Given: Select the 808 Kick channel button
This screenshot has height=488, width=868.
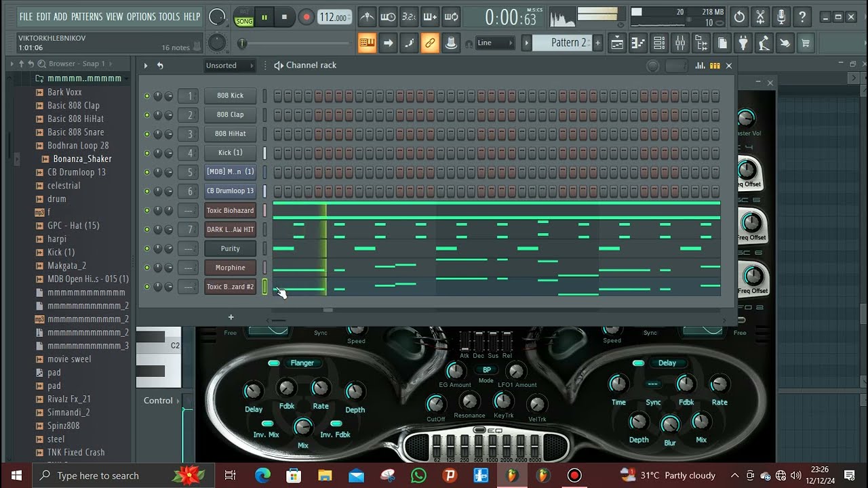Looking at the screenshot, I should (230, 96).
